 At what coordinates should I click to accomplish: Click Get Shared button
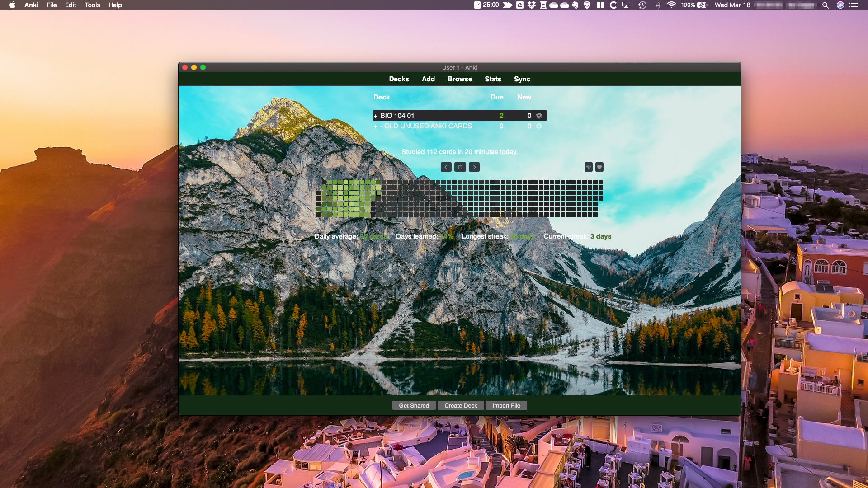(x=414, y=405)
